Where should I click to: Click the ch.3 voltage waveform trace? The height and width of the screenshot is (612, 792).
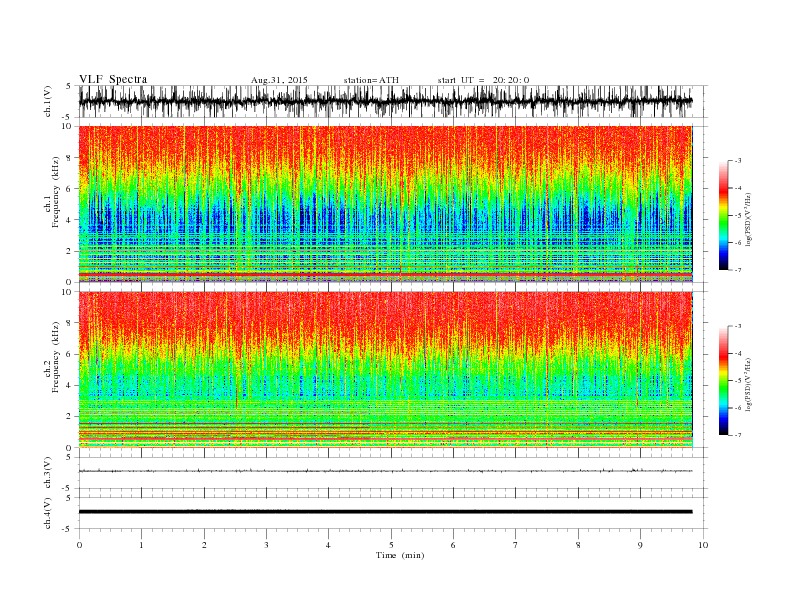click(x=385, y=471)
